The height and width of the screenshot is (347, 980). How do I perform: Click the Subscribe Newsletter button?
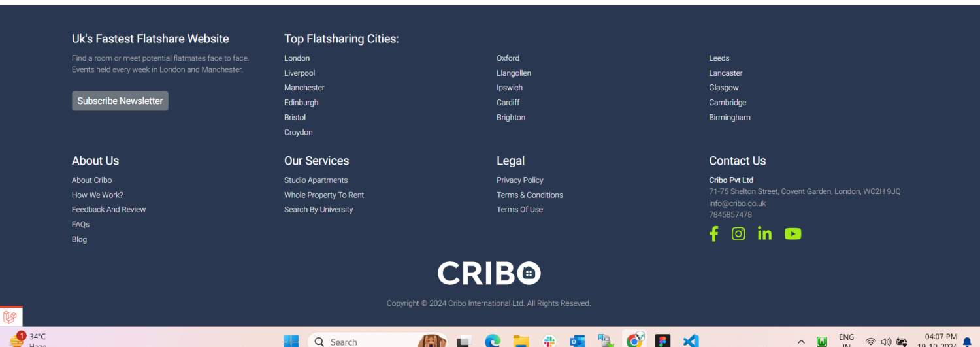[x=120, y=101]
